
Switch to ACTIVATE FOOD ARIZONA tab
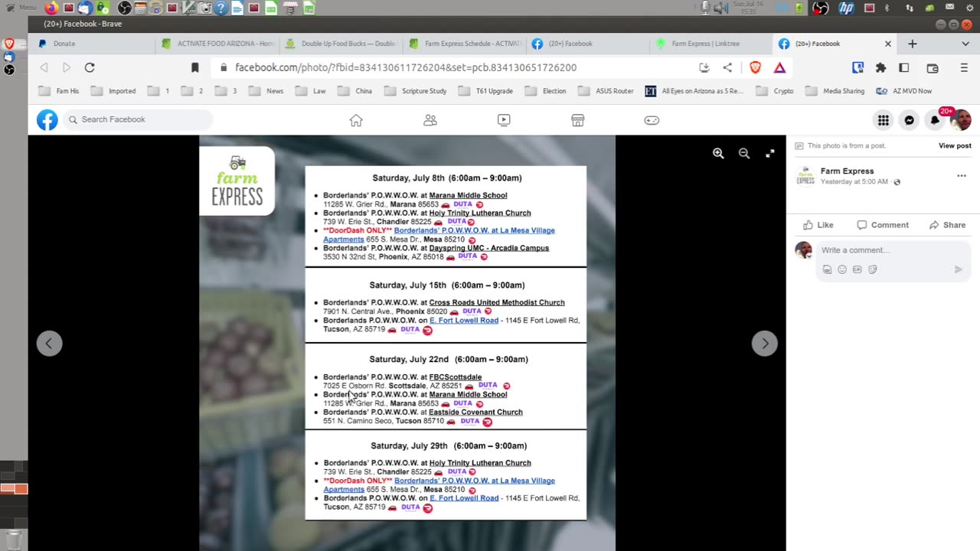point(217,44)
